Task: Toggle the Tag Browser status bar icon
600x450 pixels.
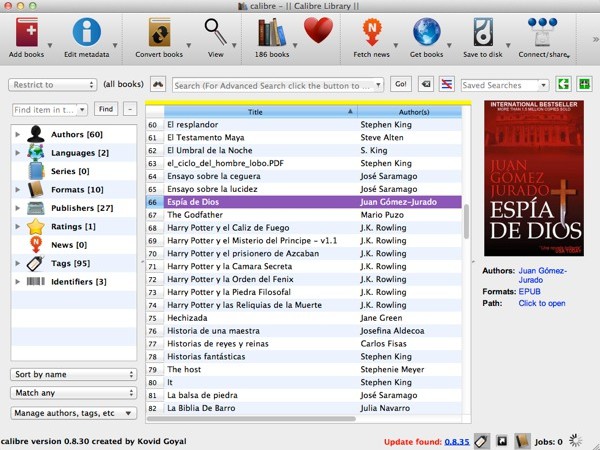Action: point(482,441)
